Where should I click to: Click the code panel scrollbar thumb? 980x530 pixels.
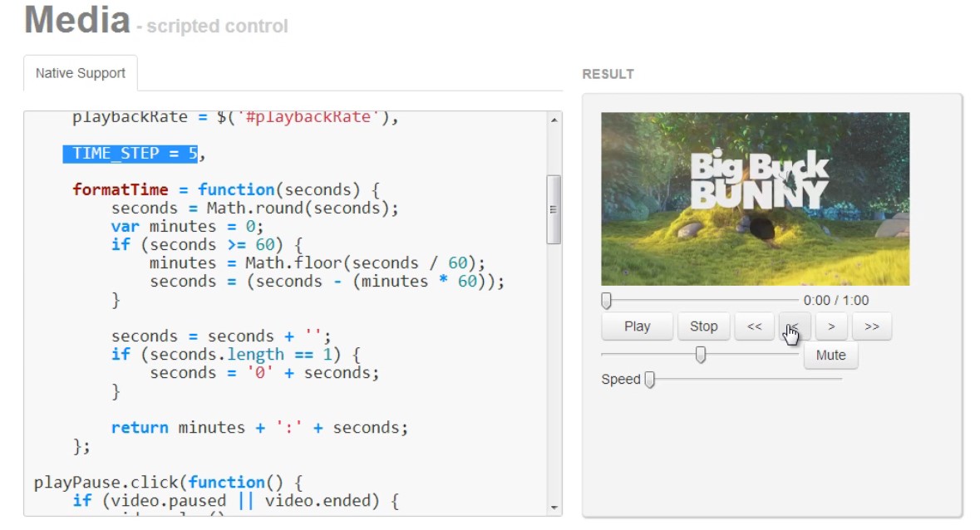coord(554,209)
